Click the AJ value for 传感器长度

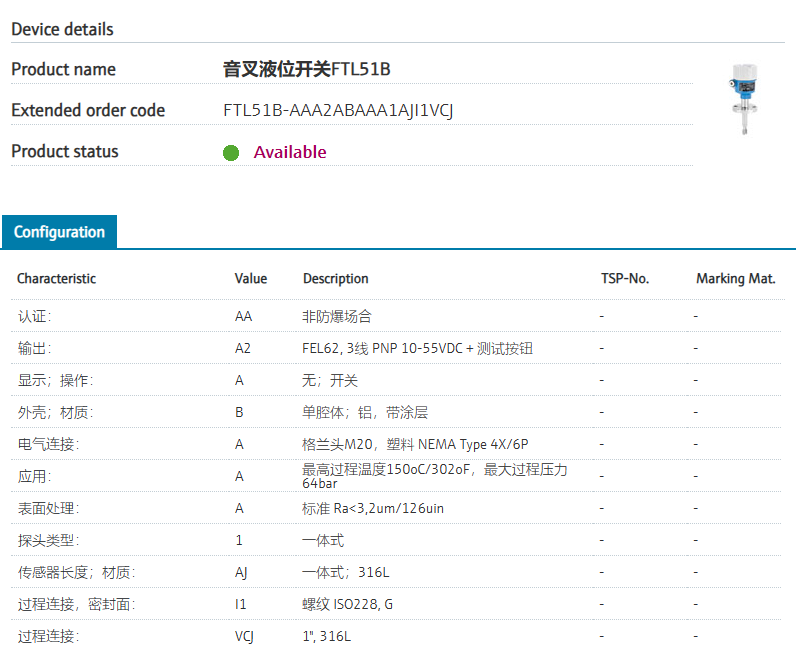click(242, 572)
